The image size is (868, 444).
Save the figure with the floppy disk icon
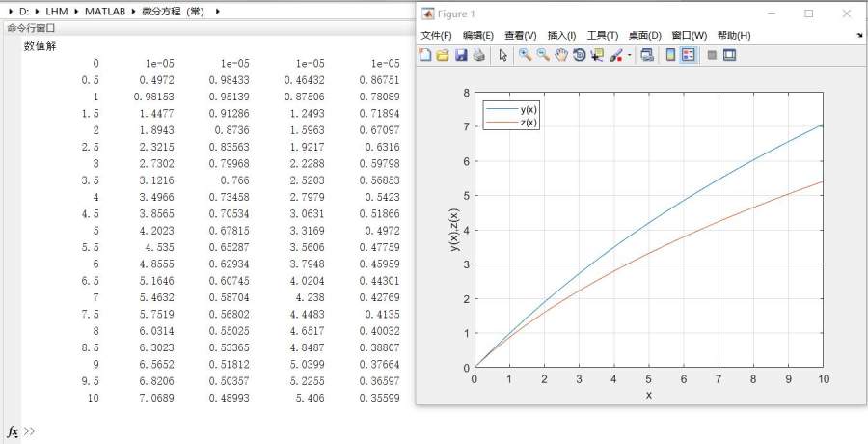click(461, 55)
